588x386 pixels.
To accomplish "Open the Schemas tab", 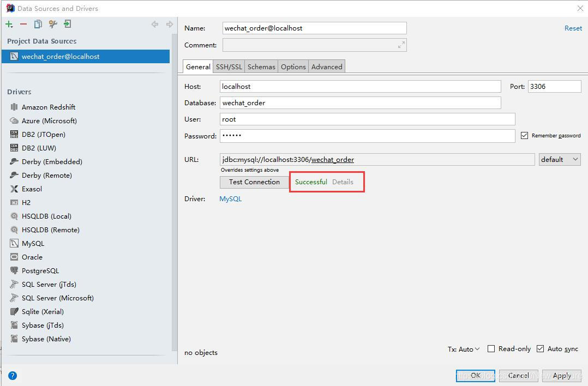I will (x=261, y=67).
